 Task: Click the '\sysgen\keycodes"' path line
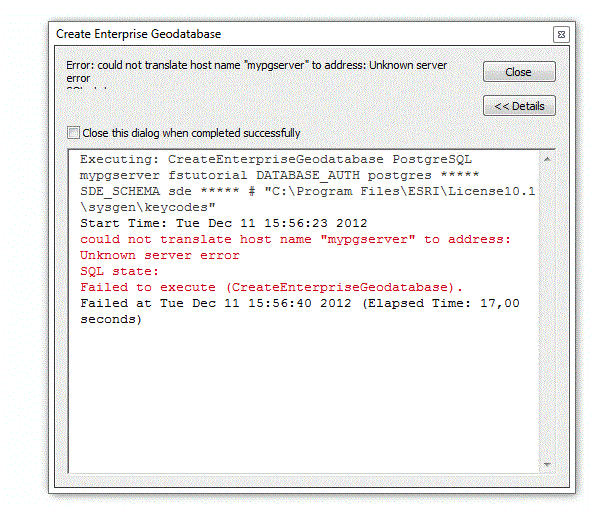click(148, 207)
